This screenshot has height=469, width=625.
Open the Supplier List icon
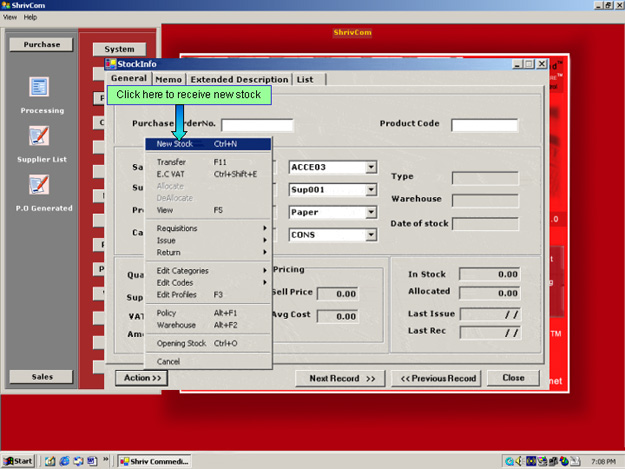click(39, 136)
